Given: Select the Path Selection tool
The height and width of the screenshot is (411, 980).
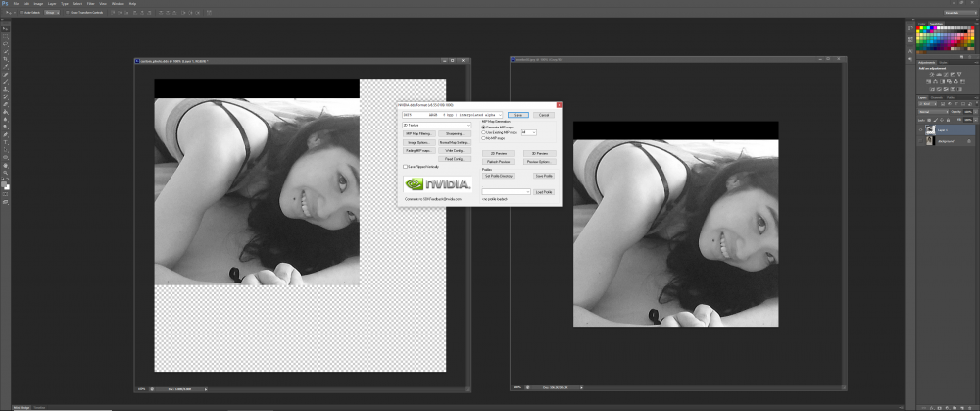Looking at the screenshot, I should click(x=6, y=149).
